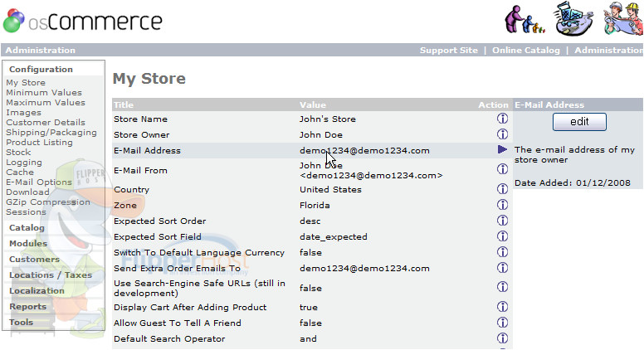Image resolution: width=644 pixels, height=350 pixels.
Task: Expand the Localization menu section
Action: point(37,290)
